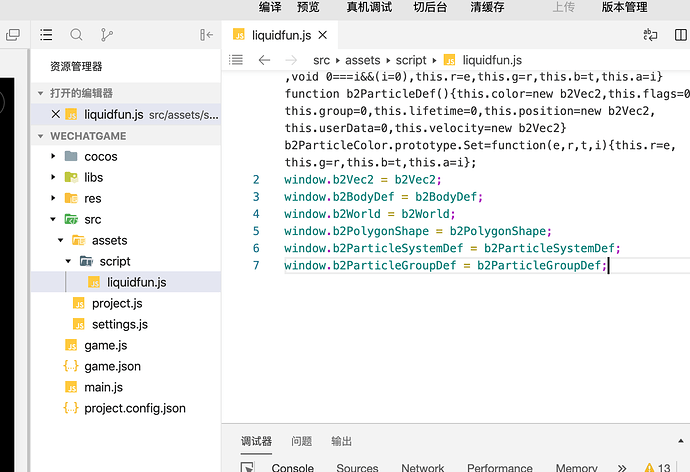Navigate back with the breadcrumb left arrow
The height and width of the screenshot is (472, 690).
click(x=264, y=60)
